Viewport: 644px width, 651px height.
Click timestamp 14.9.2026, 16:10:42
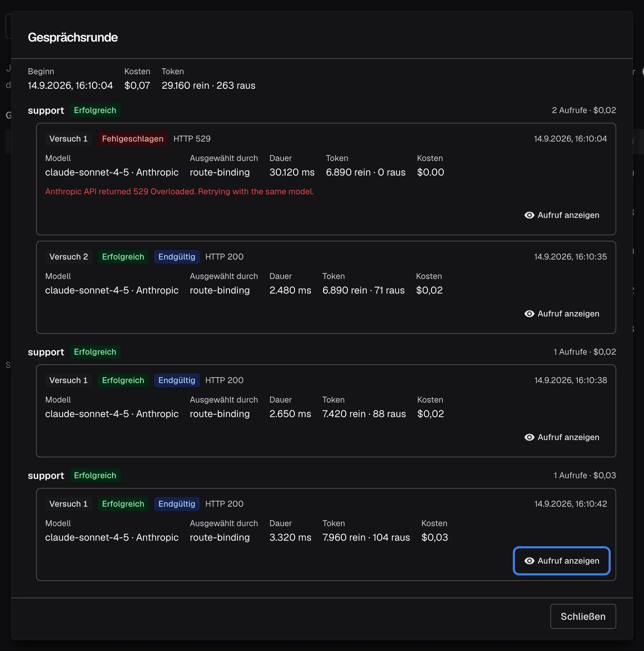click(x=570, y=504)
